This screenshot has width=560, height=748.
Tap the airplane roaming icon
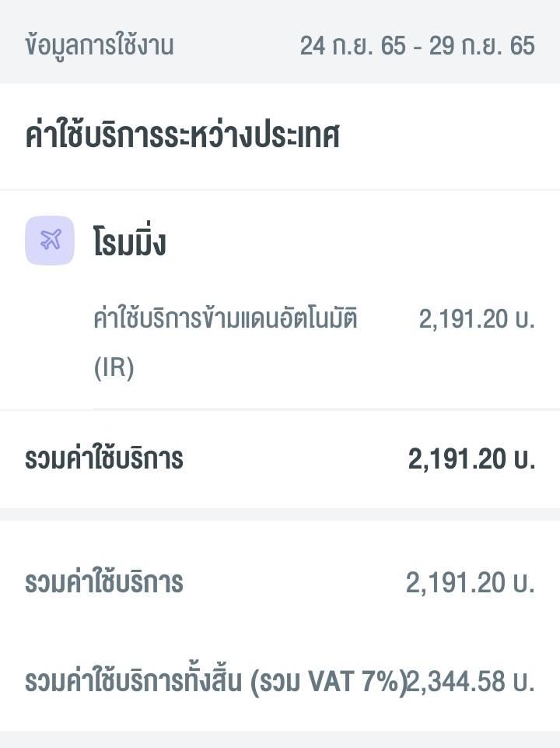(50, 240)
